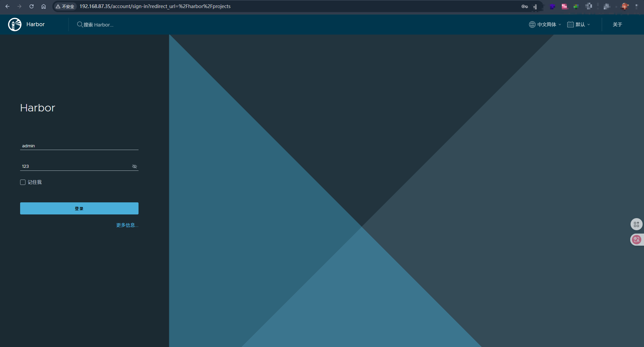Click the floating translate widget icon
644x347 pixels.
[x=637, y=240]
